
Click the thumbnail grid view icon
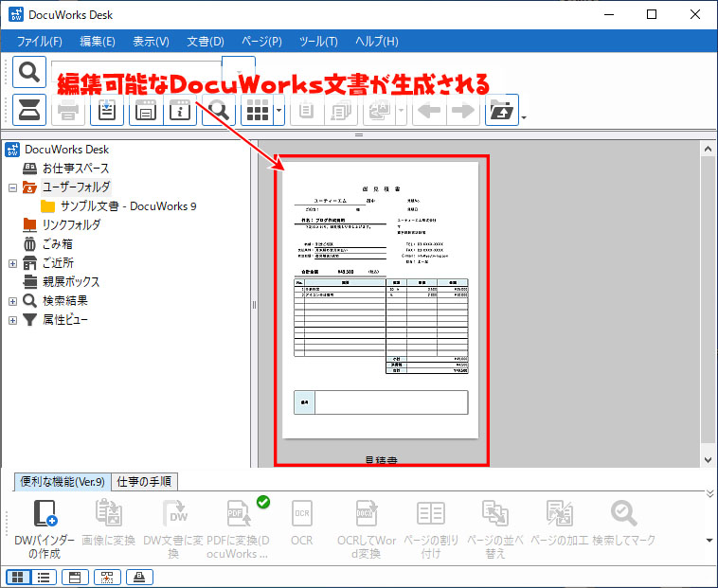click(258, 110)
